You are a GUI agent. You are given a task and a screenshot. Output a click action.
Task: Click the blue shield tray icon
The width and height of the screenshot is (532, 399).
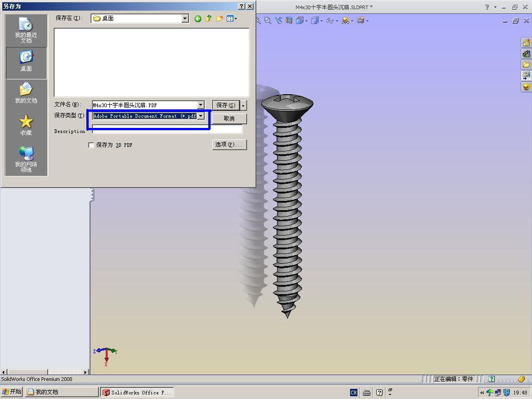click(x=506, y=393)
